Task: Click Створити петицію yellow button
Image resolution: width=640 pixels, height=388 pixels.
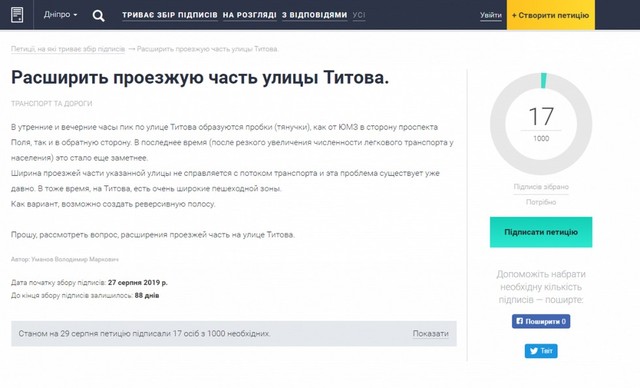Action: point(551,15)
